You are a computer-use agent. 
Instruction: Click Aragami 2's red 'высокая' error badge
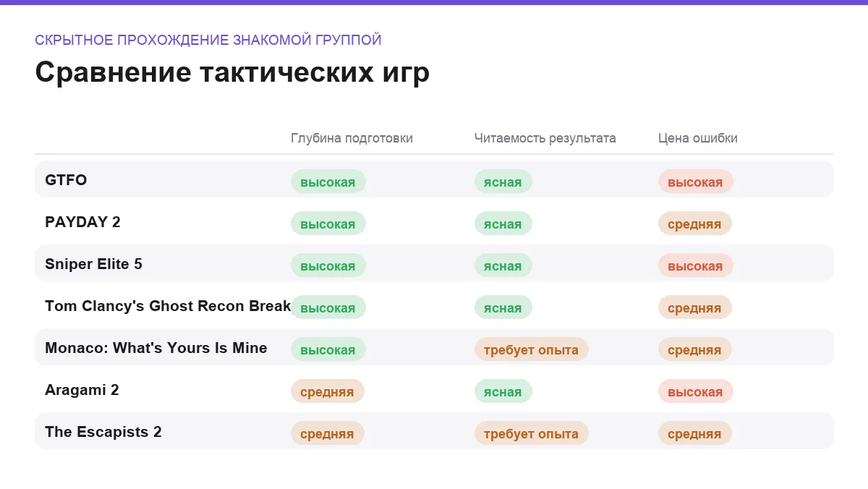pos(696,391)
